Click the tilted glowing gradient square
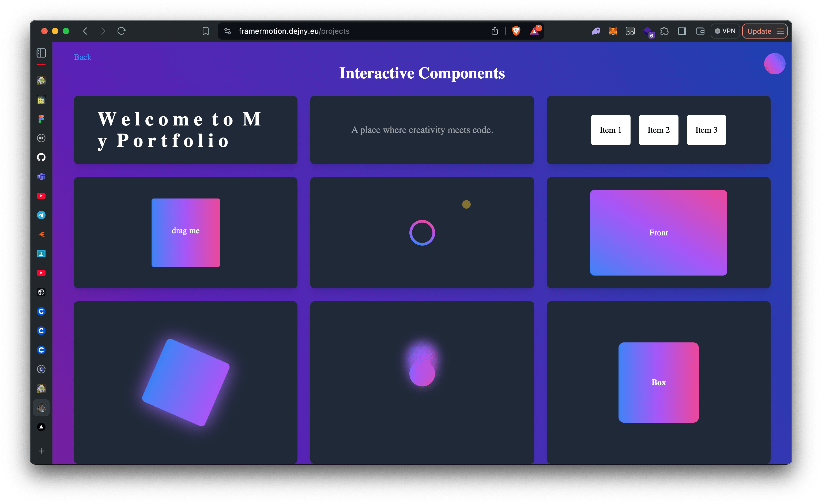Image resolution: width=822 pixels, height=504 pixels. [186, 382]
